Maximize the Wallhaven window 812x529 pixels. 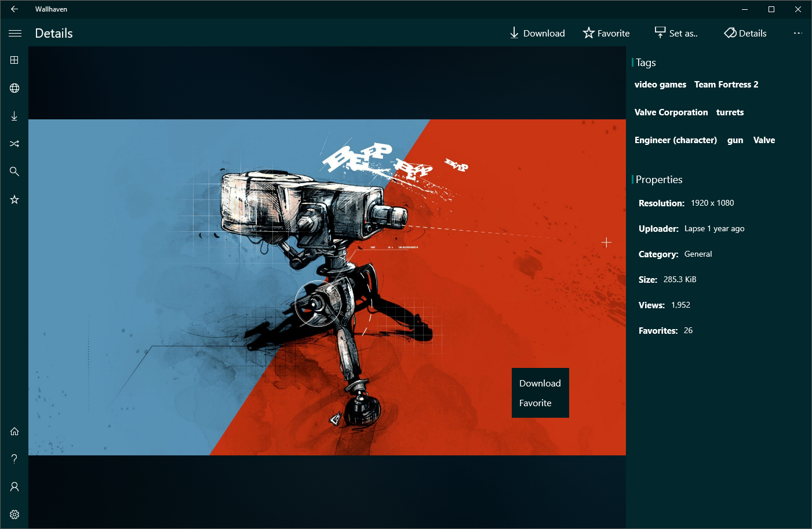click(771, 9)
